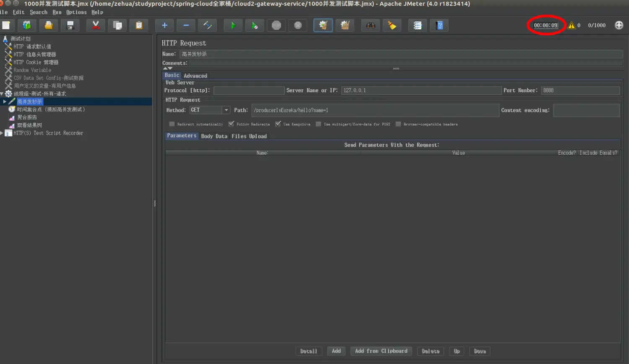Viewport: 629px width, 364px height.
Task: Click the Stop test toolbar icon
Action: click(276, 25)
